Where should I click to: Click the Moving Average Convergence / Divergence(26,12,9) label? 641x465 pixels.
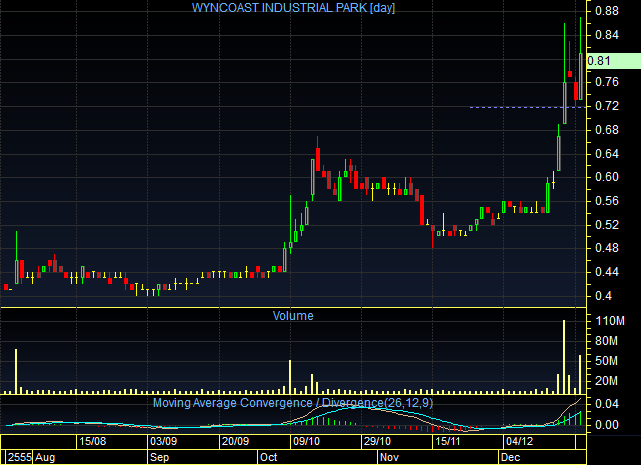tap(293, 403)
